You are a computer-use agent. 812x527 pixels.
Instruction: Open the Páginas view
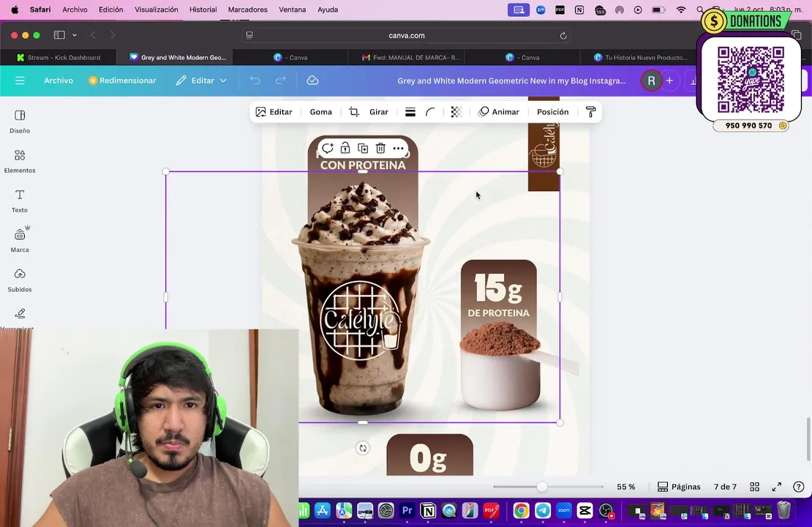pyautogui.click(x=679, y=487)
